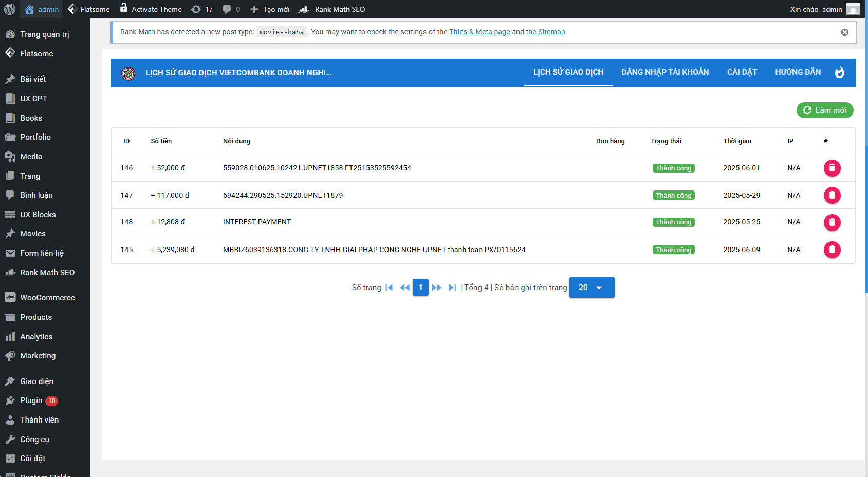Delete transaction 147
Screen dimensions: 868x477
tap(832, 195)
